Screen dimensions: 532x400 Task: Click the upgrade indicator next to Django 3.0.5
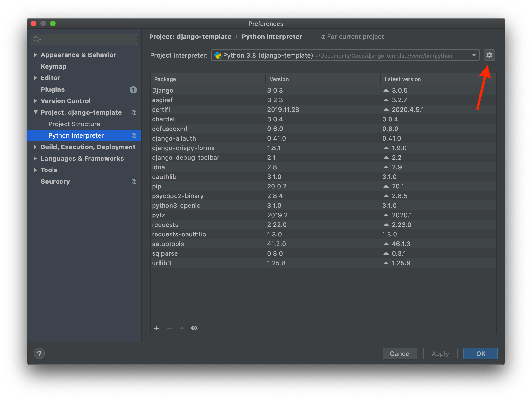pos(386,90)
